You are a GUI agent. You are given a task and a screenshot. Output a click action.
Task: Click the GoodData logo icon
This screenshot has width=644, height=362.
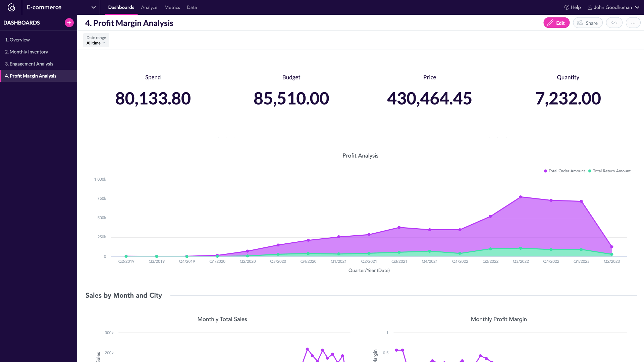pos(11,7)
